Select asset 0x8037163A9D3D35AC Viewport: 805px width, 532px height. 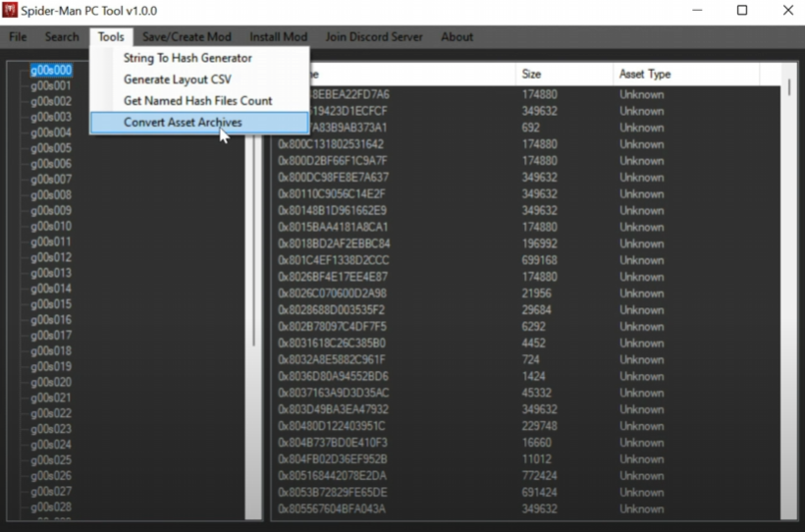333,393
